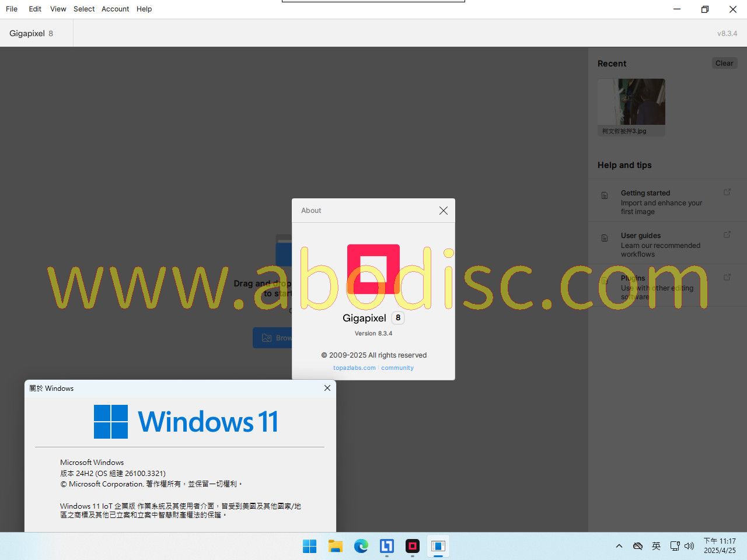Switch to Gigapixel app on the taskbar
This screenshot has height=560, width=747.
tap(413, 546)
